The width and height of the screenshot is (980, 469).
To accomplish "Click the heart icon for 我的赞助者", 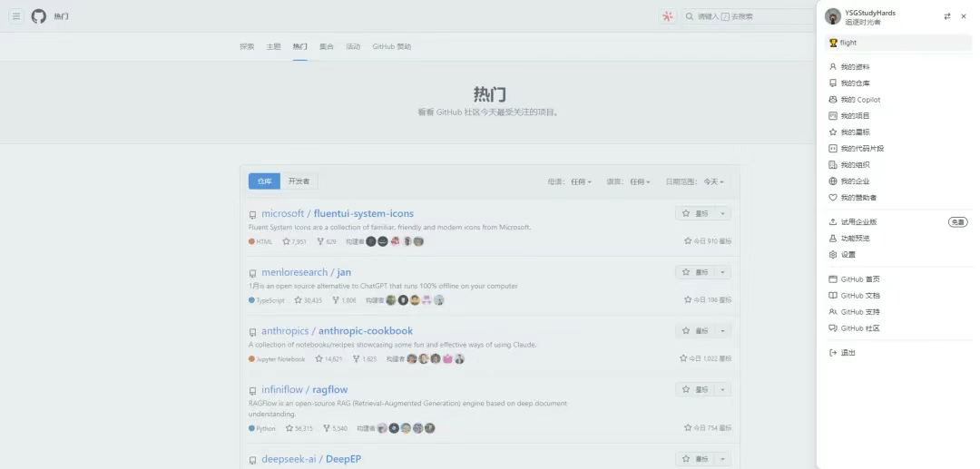I will [x=832, y=198].
